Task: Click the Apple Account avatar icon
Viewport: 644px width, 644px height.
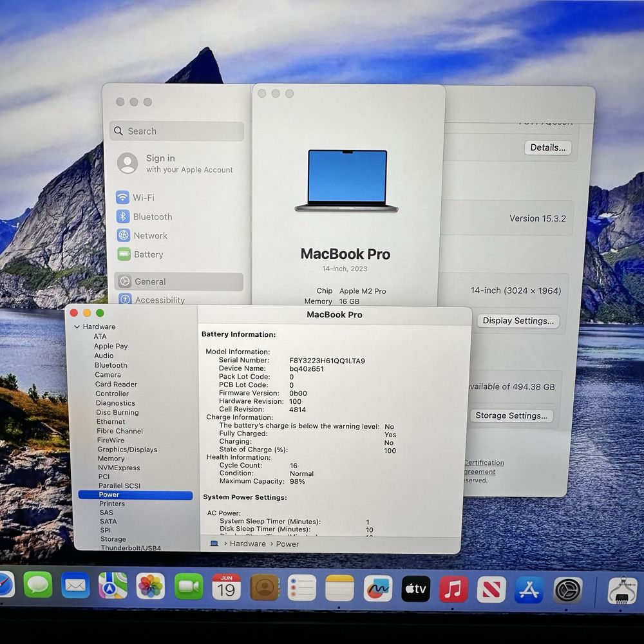Action: pos(128,163)
